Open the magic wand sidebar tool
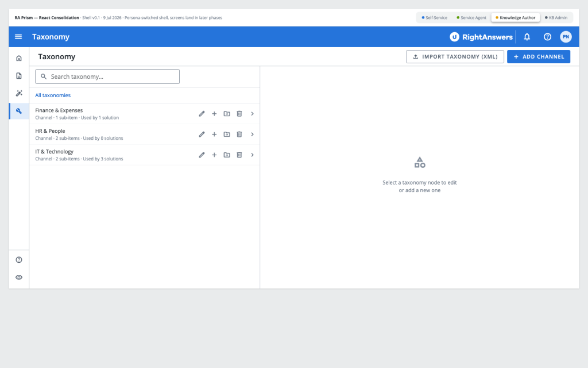 pos(19,93)
